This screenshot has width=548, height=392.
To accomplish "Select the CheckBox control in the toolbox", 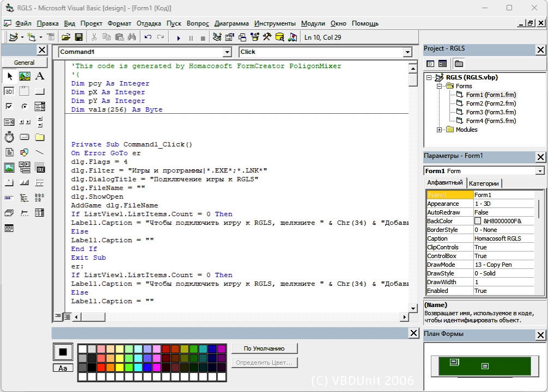I will [x=9, y=107].
